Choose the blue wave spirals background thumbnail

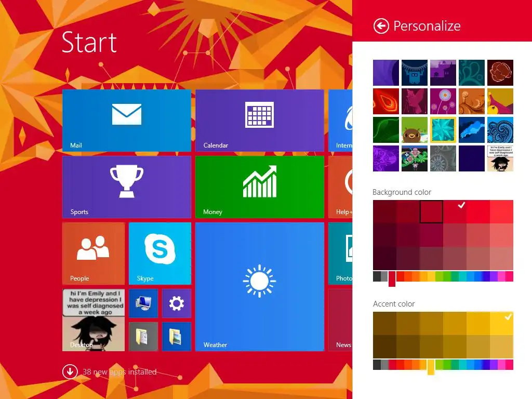click(x=500, y=130)
